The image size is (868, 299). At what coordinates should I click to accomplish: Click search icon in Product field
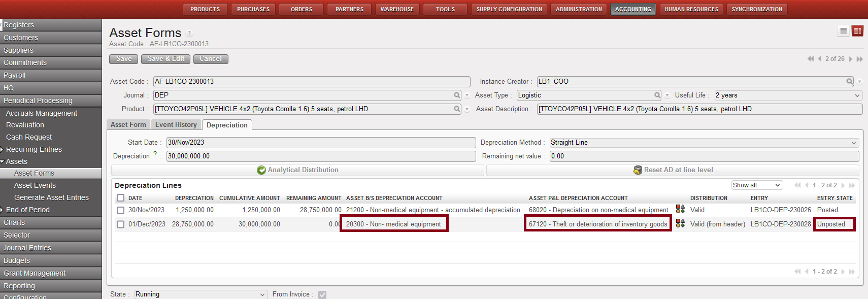[x=457, y=109]
